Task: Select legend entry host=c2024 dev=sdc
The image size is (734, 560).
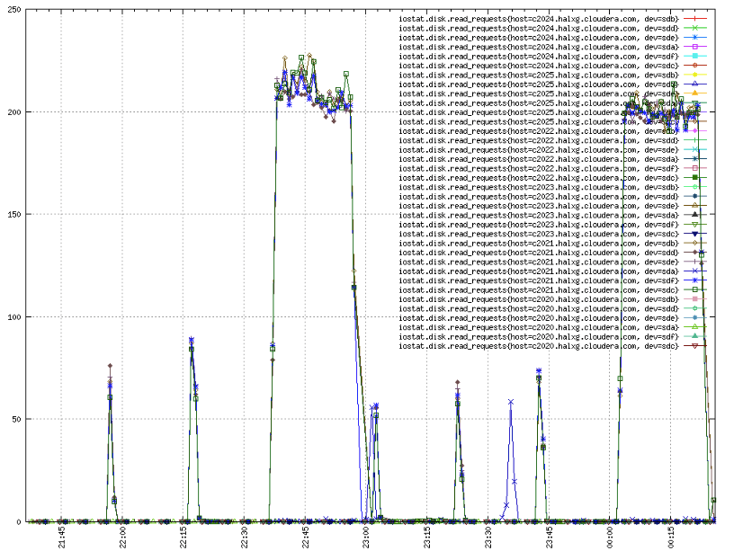Action: [552, 66]
